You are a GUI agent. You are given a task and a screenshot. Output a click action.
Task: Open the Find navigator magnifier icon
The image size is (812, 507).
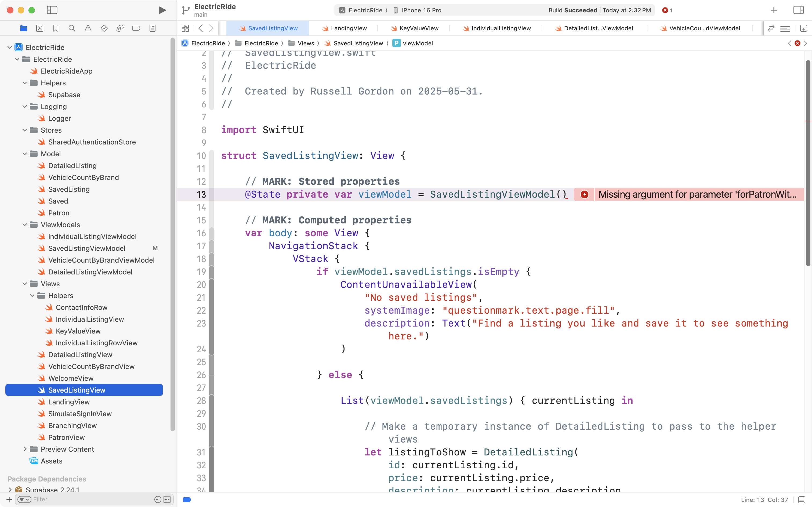tap(72, 28)
